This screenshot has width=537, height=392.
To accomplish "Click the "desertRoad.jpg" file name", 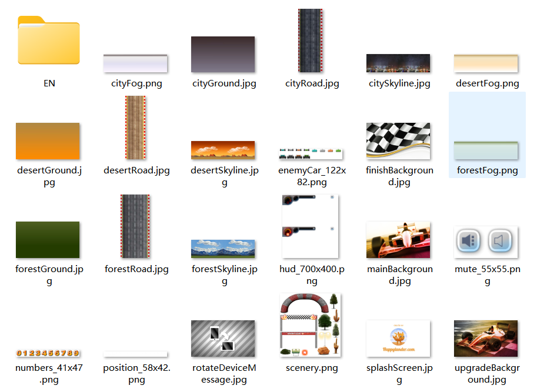I will (136, 170).
